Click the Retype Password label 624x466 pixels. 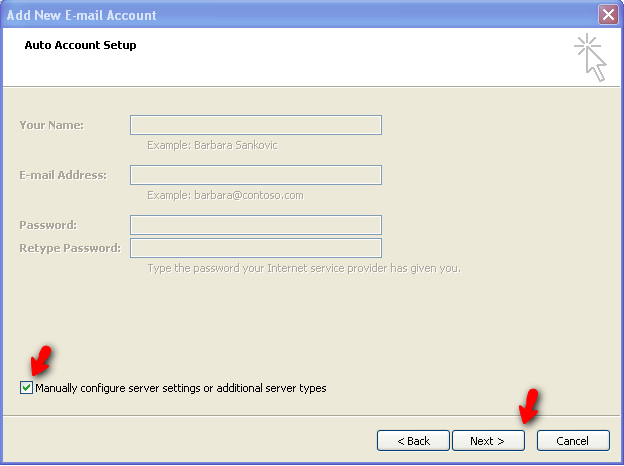tap(69, 248)
